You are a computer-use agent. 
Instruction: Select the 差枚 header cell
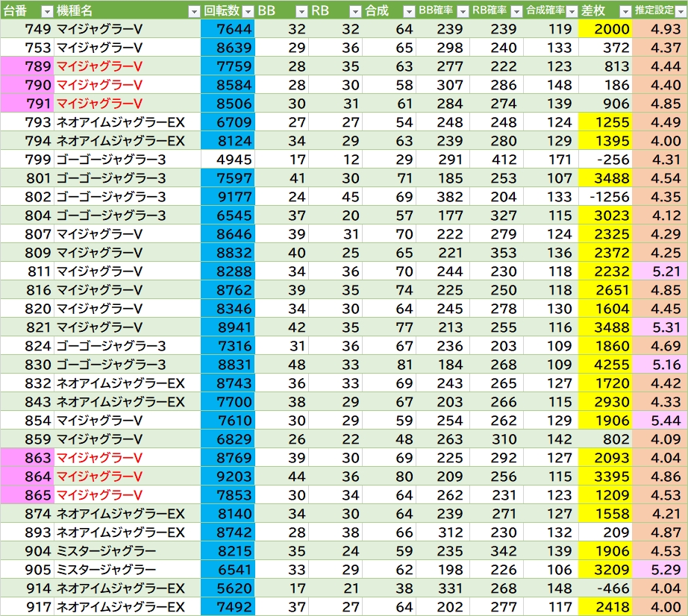tap(605, 10)
